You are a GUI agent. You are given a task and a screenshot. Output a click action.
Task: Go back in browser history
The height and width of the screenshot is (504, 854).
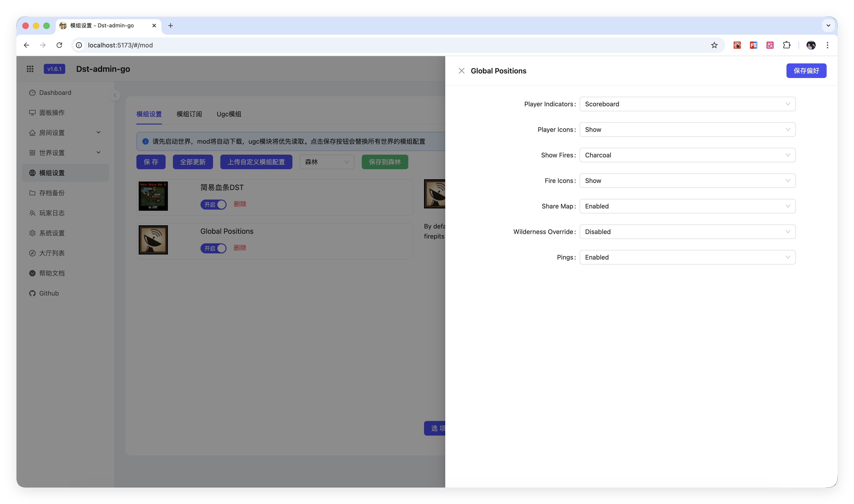[26, 45]
